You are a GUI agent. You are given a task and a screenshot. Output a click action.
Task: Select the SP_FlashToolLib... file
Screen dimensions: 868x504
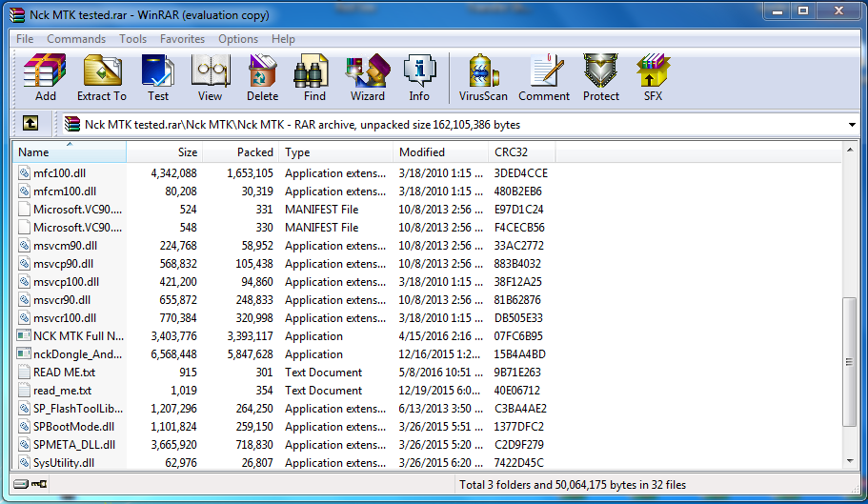[x=78, y=409]
